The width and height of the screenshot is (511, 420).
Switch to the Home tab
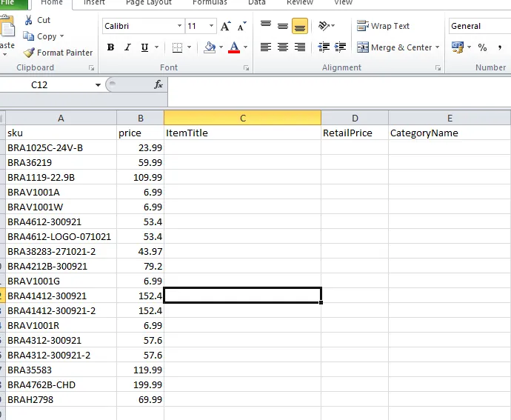52,3
